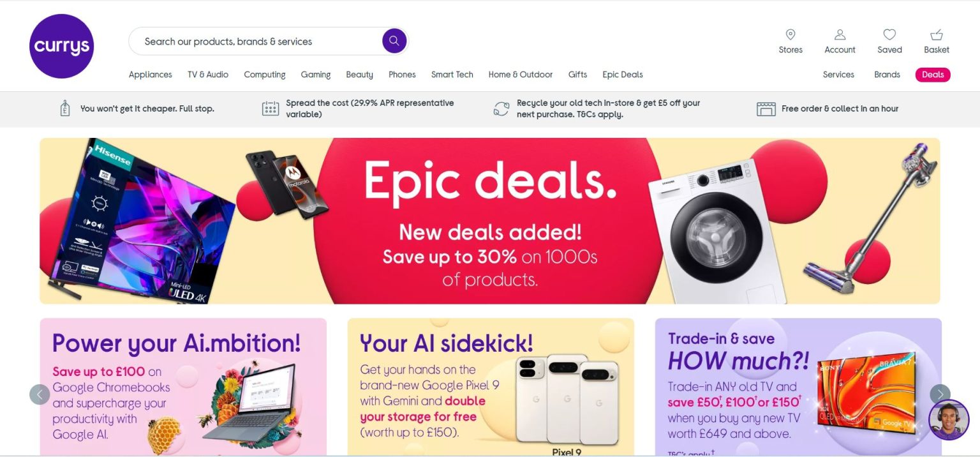Image resolution: width=980 pixels, height=457 pixels.
Task: Click the pink Deals button
Action: [933, 75]
